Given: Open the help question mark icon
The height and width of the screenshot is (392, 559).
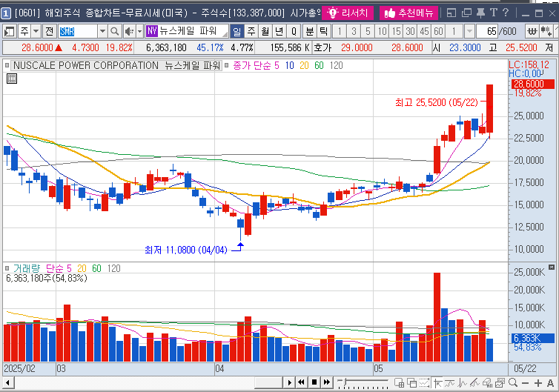Looking at the screenshot, I should coord(506,13).
